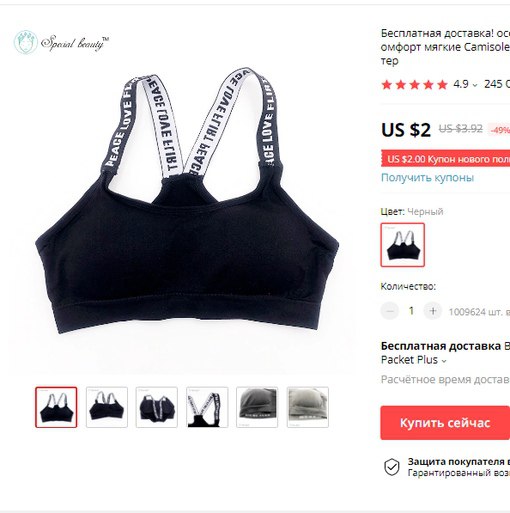This screenshot has width=510, height=513.
Task: Select the fifth thumbnail of gray fabric
Action: click(257, 407)
